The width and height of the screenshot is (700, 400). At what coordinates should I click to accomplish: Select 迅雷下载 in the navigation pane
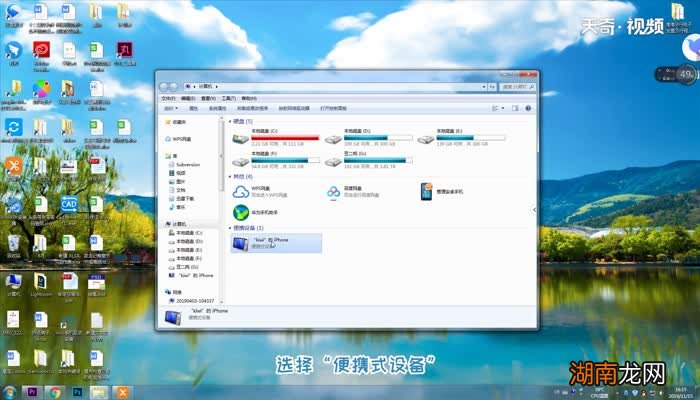point(182,199)
